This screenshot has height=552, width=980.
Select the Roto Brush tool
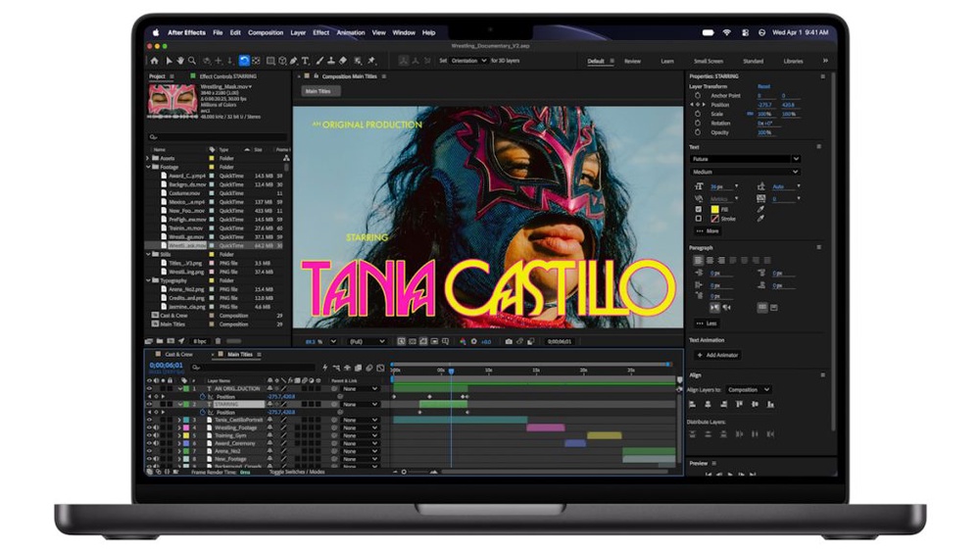coord(358,61)
